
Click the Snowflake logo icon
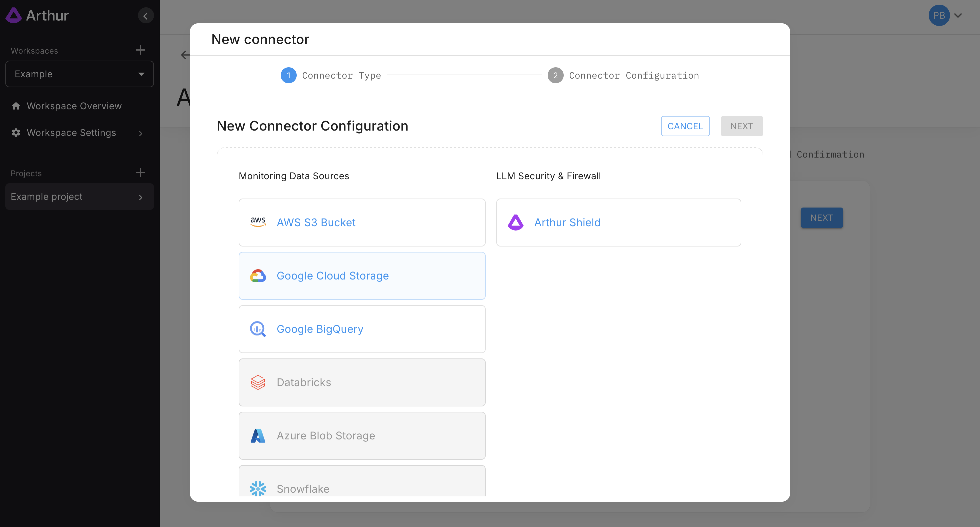pyautogui.click(x=258, y=488)
